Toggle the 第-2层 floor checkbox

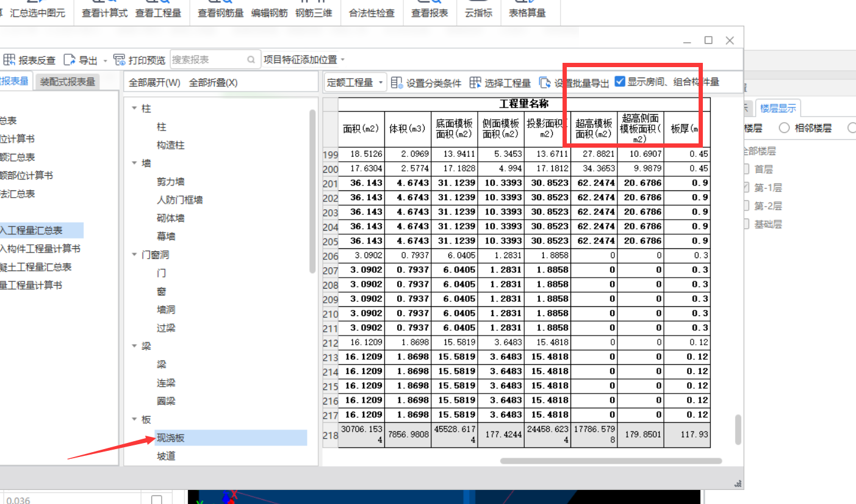click(746, 206)
